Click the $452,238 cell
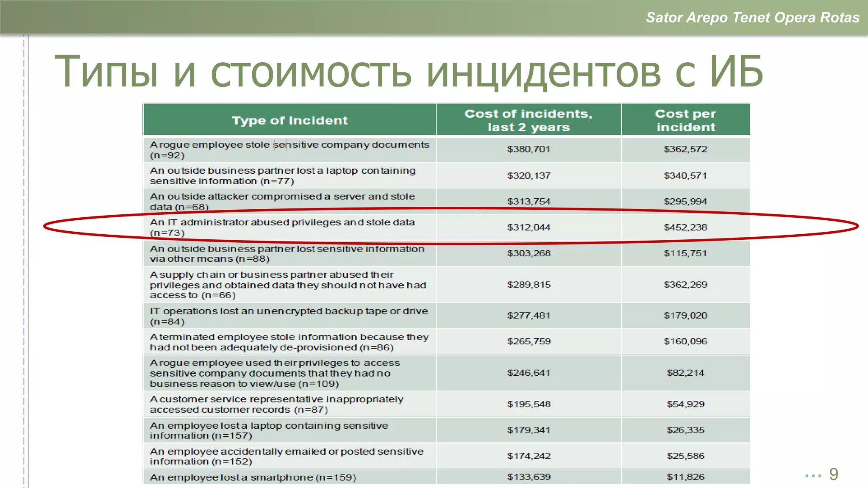 point(685,227)
